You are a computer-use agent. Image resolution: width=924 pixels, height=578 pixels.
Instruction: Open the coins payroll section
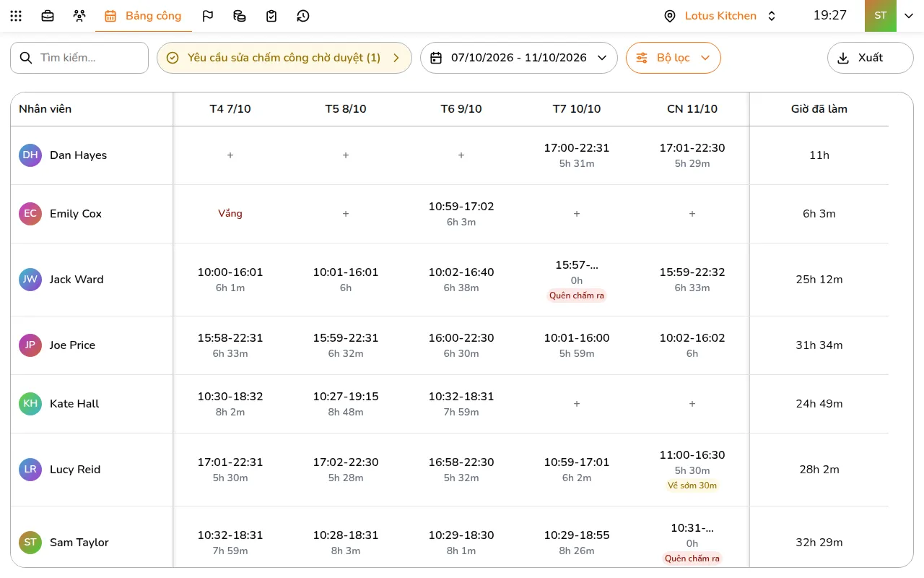[x=240, y=16]
